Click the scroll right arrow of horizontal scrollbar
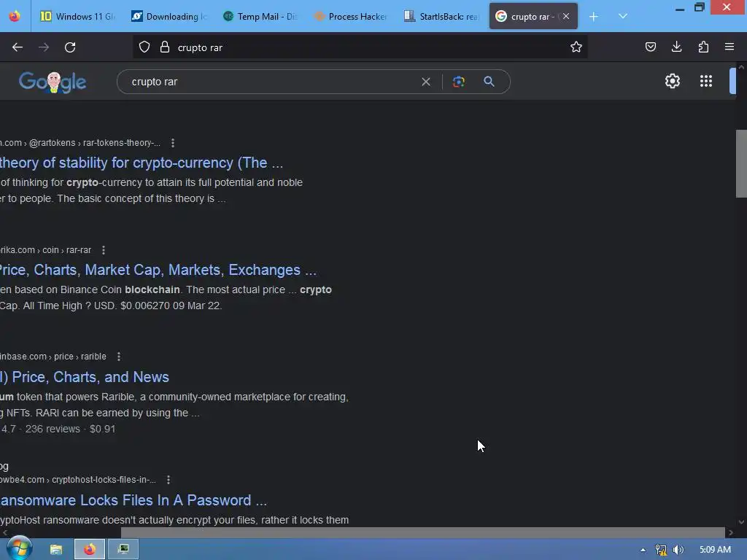The image size is (747, 560). click(731, 532)
